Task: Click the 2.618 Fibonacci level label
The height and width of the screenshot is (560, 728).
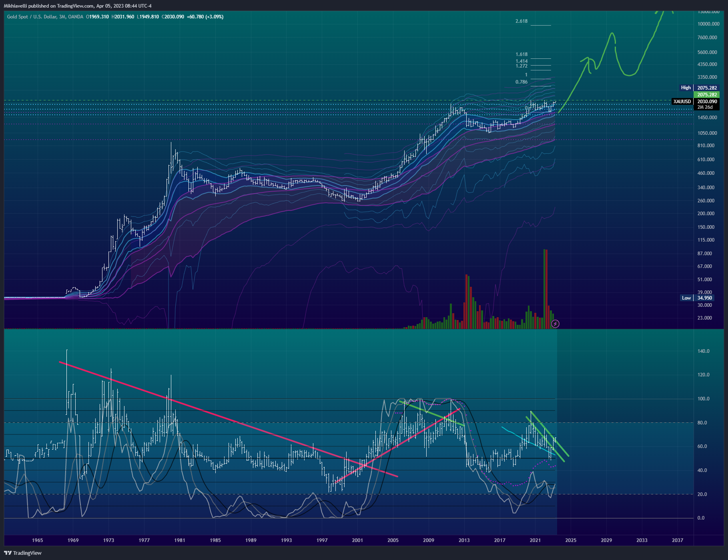Action: [521, 21]
